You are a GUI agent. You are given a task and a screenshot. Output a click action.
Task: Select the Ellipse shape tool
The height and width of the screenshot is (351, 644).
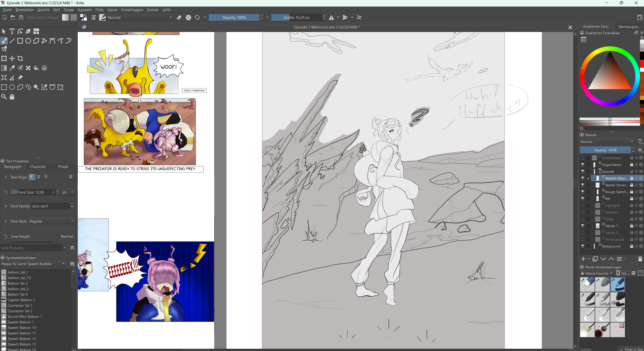28,41
